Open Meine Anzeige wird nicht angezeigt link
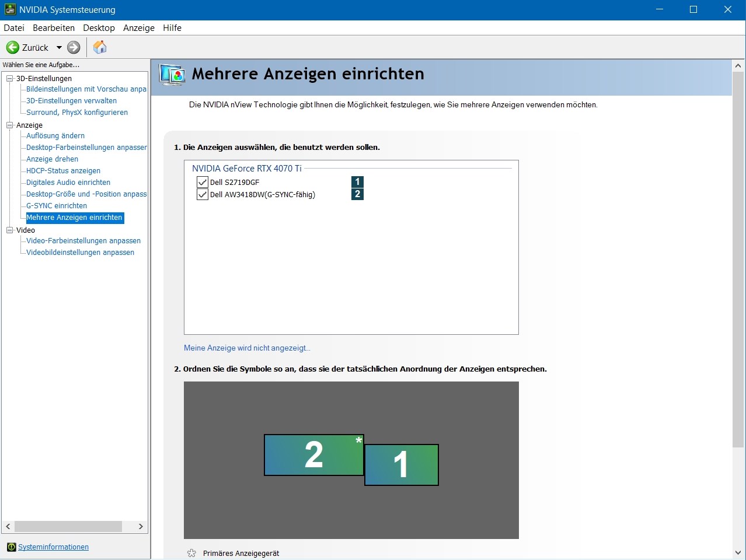Viewport: 746px width, 560px height. point(247,348)
